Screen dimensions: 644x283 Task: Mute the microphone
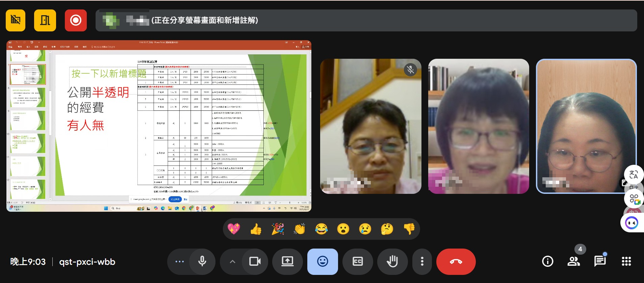pyautogui.click(x=202, y=261)
